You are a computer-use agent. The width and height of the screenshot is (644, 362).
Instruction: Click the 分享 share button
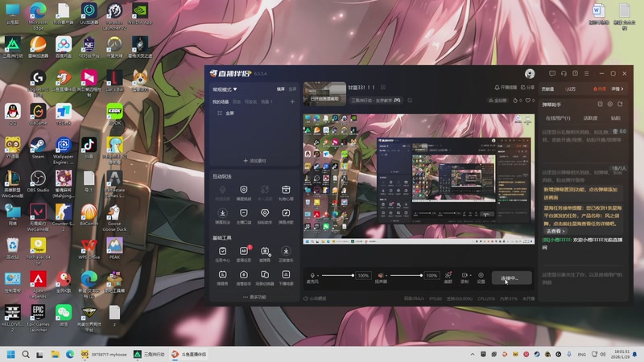point(528,88)
